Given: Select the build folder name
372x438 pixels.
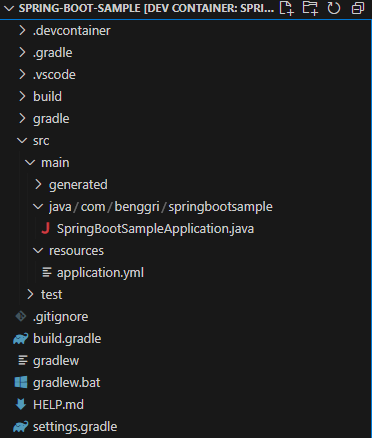Looking at the screenshot, I should pos(47,96).
